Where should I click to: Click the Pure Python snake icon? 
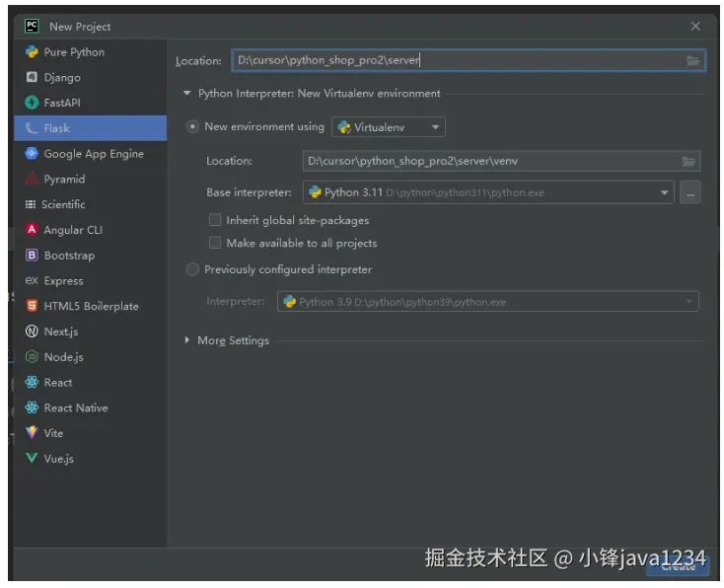[x=32, y=51]
